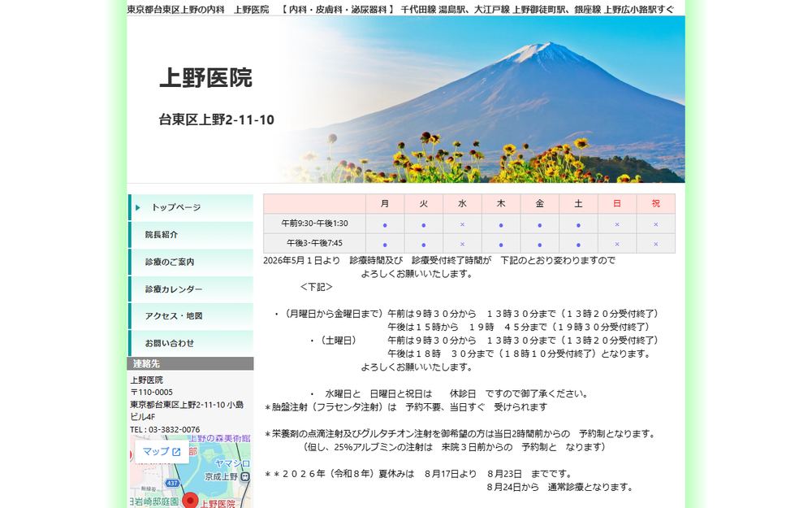Viewport: 812px width, 508px height.
Task: Click the Wednesday morning closed × mark
Action: 463,224
